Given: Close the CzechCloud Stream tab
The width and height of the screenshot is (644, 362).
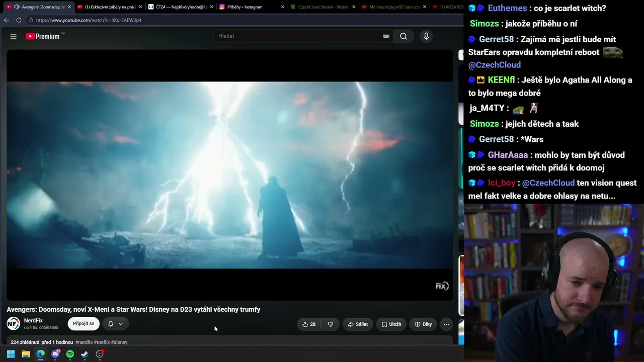Looking at the screenshot, I should click(354, 7).
